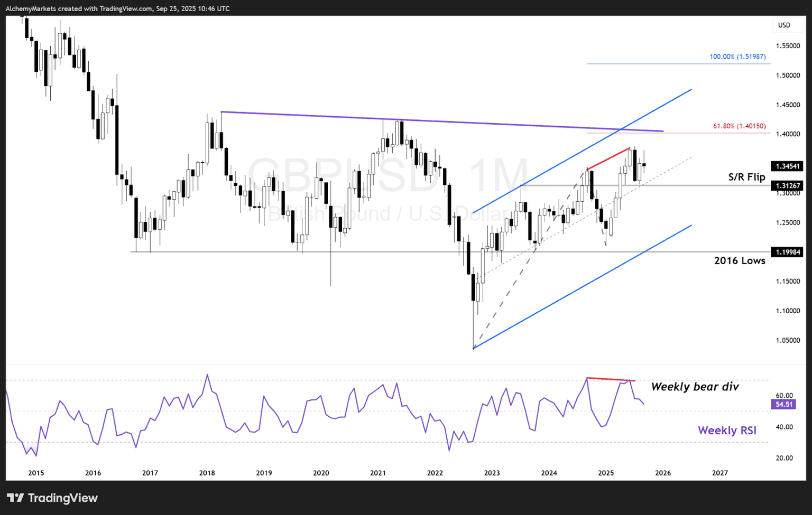Select the purple descending trendline

(442, 121)
